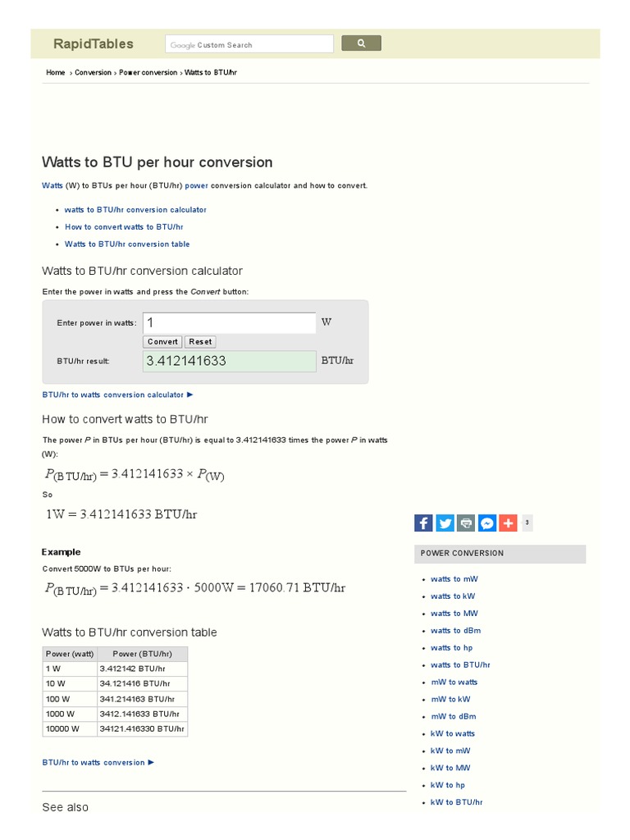Open the 'kW to hp' sidebar link

(x=448, y=785)
